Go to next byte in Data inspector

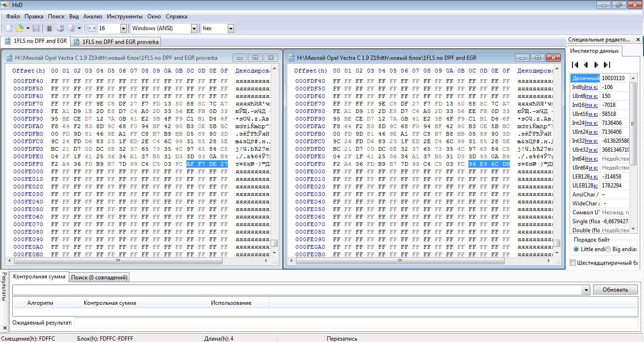point(596,65)
